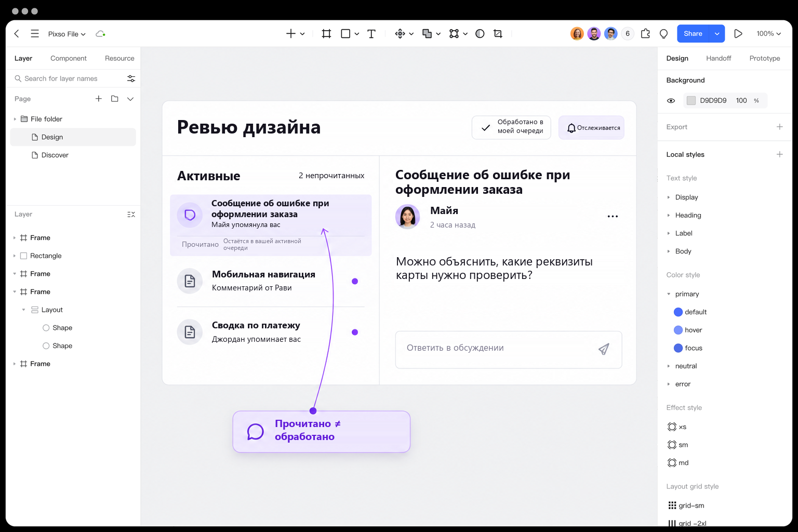
Task: Switch to the Component tab
Action: point(69,58)
